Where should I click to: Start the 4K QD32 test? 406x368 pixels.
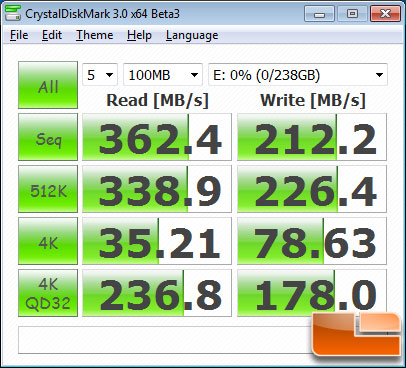48,293
